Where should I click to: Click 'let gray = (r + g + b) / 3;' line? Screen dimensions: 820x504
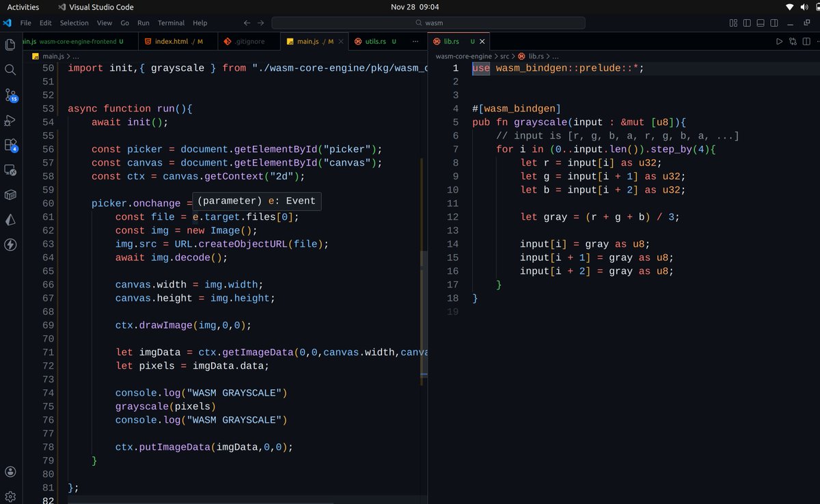(600, 216)
